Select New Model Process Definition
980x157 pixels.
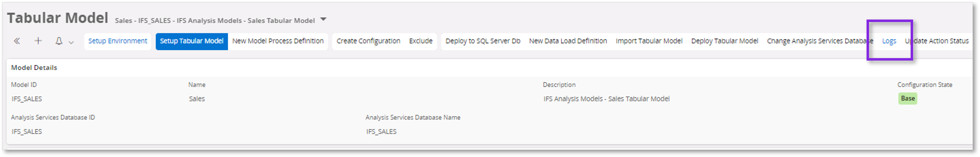[x=278, y=41]
